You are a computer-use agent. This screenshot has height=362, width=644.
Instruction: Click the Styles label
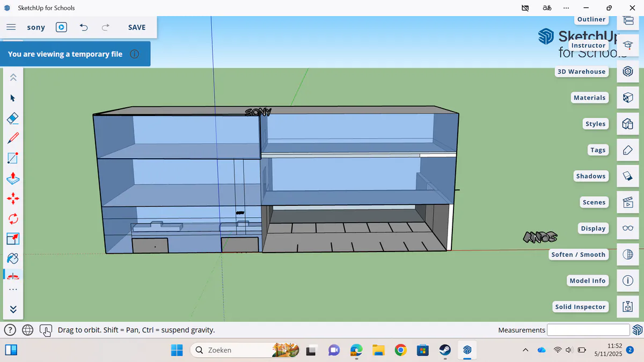[x=596, y=124]
